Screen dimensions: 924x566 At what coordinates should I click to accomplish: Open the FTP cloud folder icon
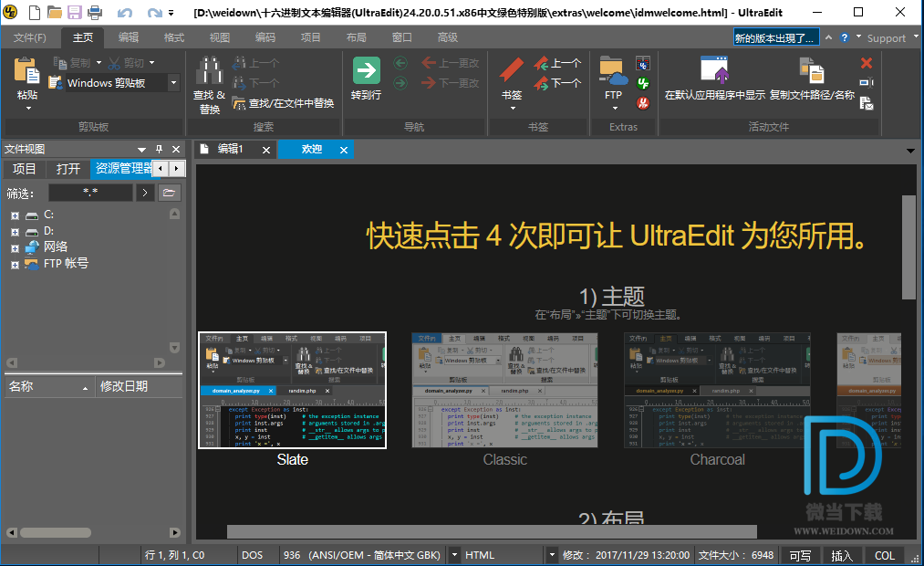[613, 71]
